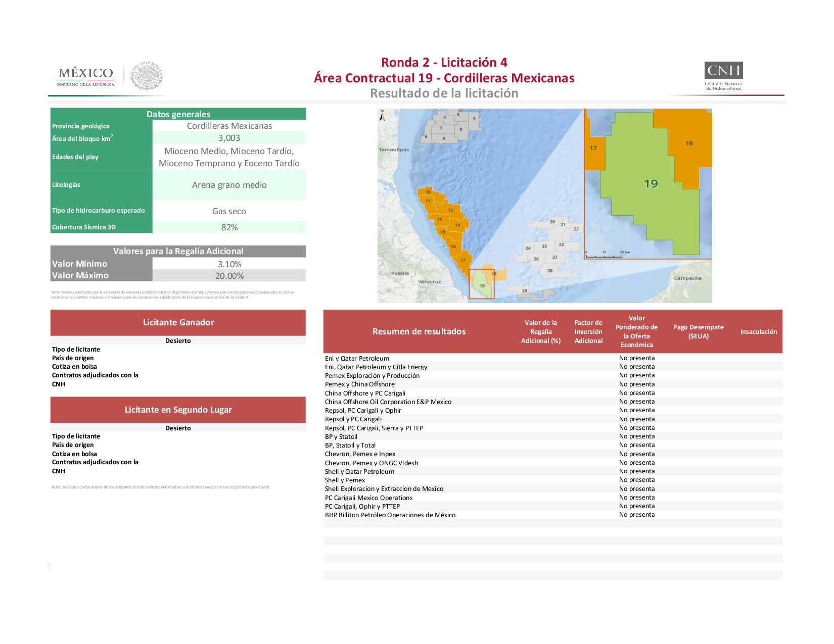Click 'Eni, Qatar Petroleum y Citla Energy' row

(553, 367)
